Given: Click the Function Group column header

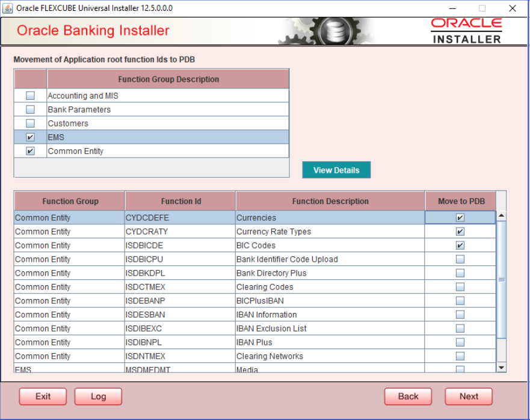Looking at the screenshot, I should click(70, 201).
